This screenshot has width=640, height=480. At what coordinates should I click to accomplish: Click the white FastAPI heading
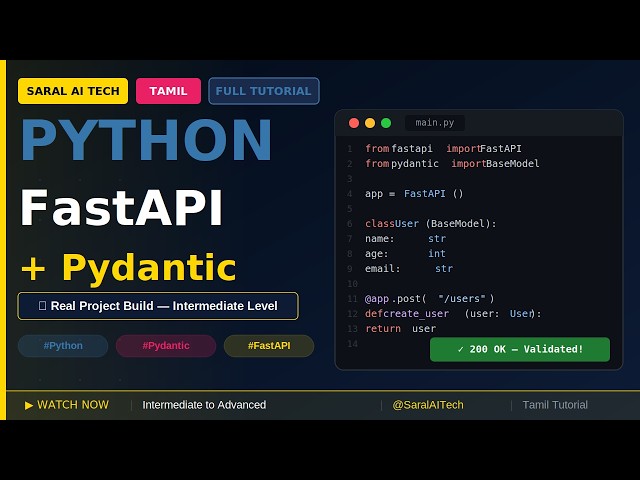[121, 207]
